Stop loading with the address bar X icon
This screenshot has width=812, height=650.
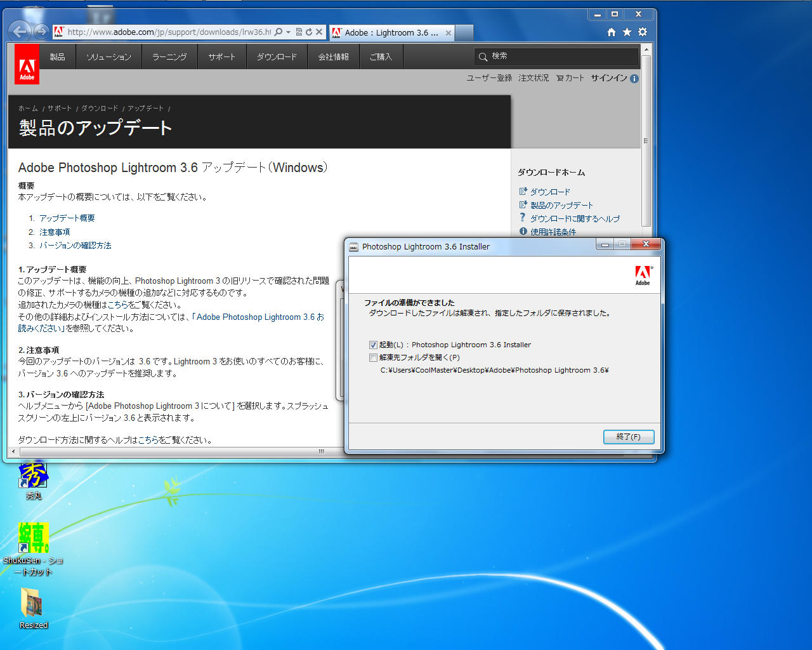[319, 32]
